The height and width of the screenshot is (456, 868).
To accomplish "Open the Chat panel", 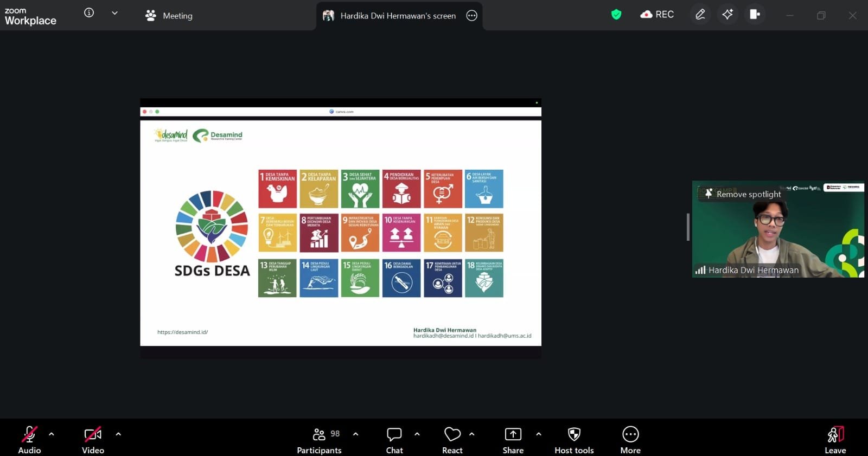I will [x=394, y=440].
